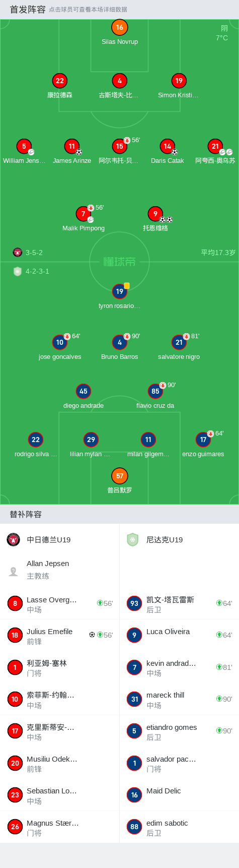Click the Nedakh shield crest next to 4-2-3-1
Viewport: 239px width, 868px height.
tap(18, 271)
